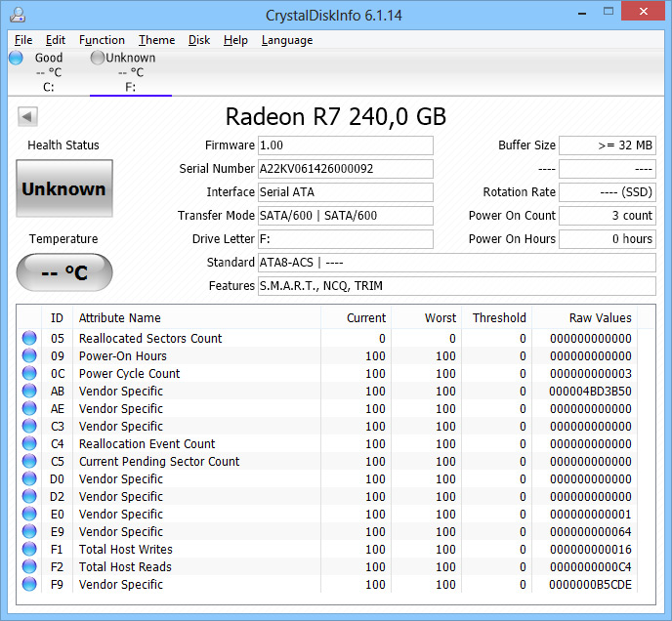Click status orb for F9 Vendor Specific row
This screenshot has height=621, width=672.
coord(29,584)
